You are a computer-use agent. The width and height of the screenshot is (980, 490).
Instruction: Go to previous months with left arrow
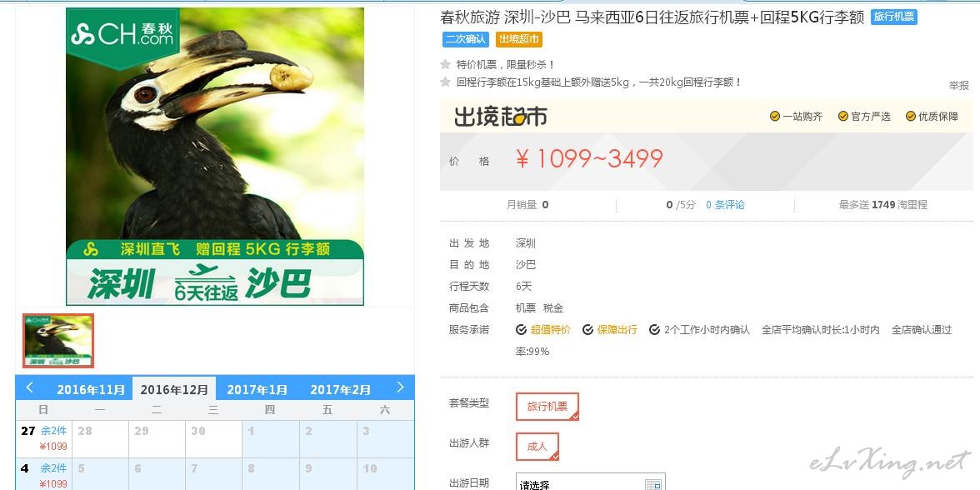(x=29, y=387)
